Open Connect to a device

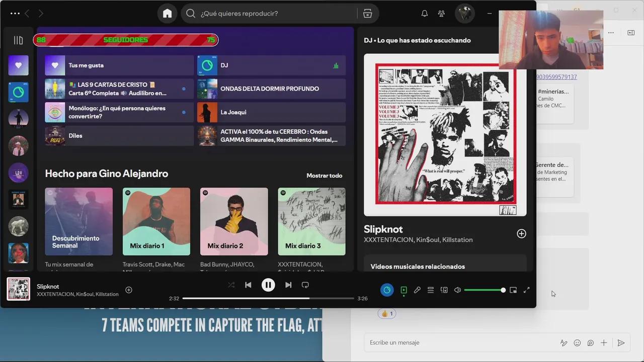coord(444,290)
